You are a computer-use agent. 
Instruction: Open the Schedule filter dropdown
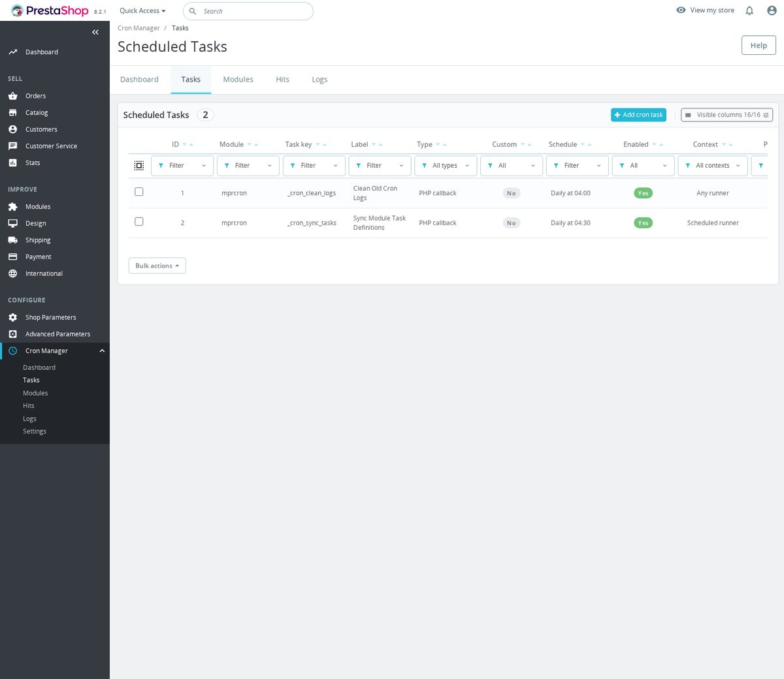pos(578,166)
